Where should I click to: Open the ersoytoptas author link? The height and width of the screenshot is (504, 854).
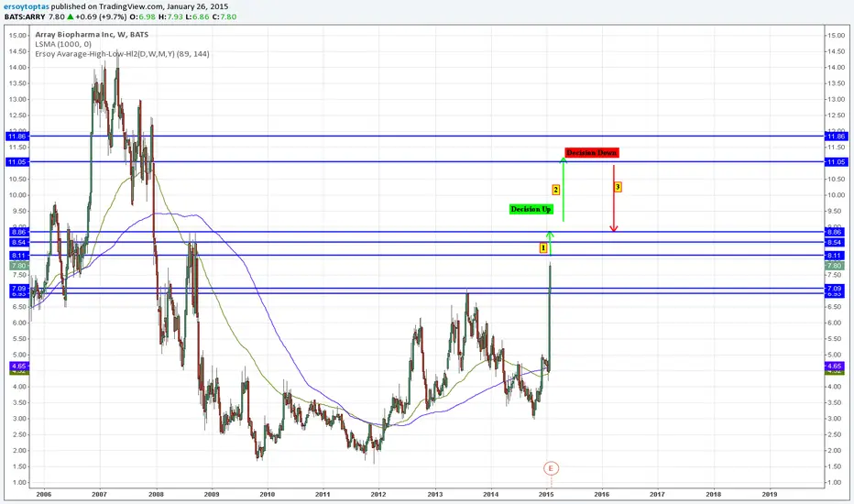tap(27, 6)
